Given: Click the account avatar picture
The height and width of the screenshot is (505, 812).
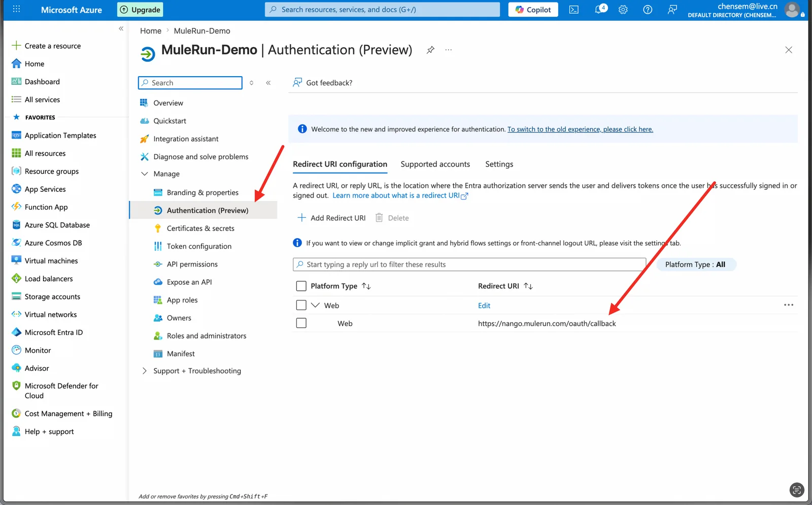Looking at the screenshot, I should point(792,10).
